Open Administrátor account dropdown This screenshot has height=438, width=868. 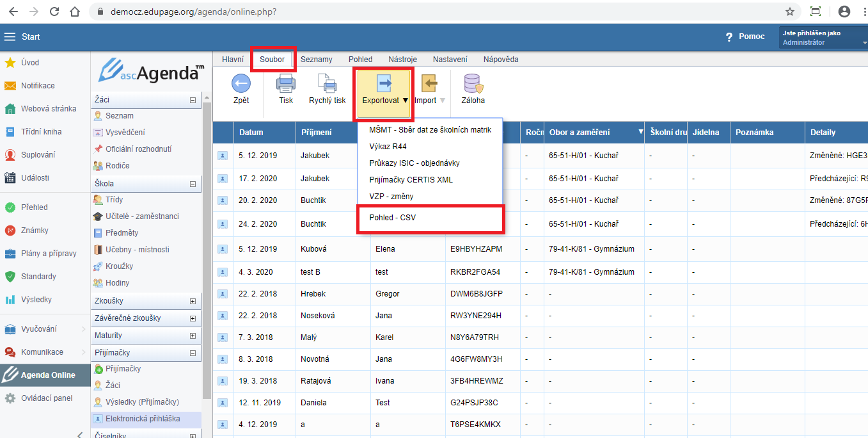(823, 42)
